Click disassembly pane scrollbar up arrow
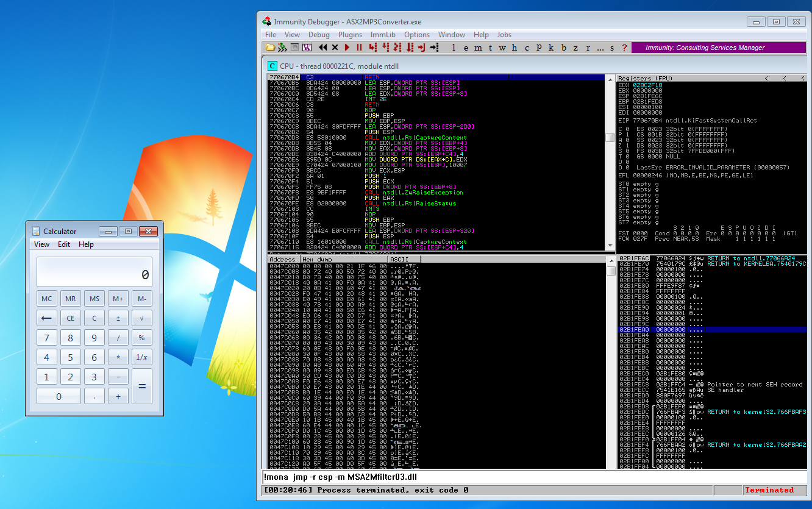 [610, 79]
